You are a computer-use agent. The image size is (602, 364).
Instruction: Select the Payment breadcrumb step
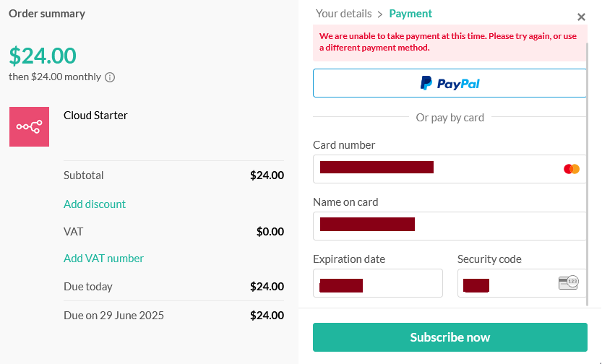(x=410, y=14)
